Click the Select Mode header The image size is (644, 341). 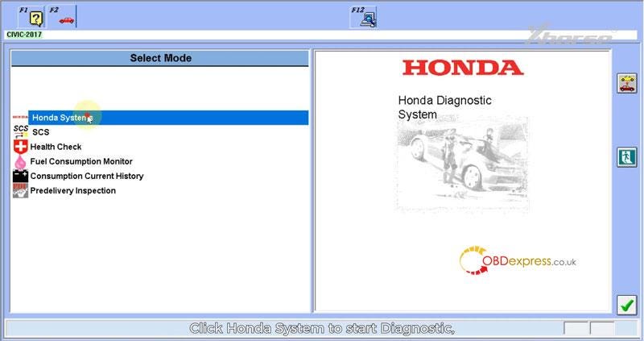(160, 58)
